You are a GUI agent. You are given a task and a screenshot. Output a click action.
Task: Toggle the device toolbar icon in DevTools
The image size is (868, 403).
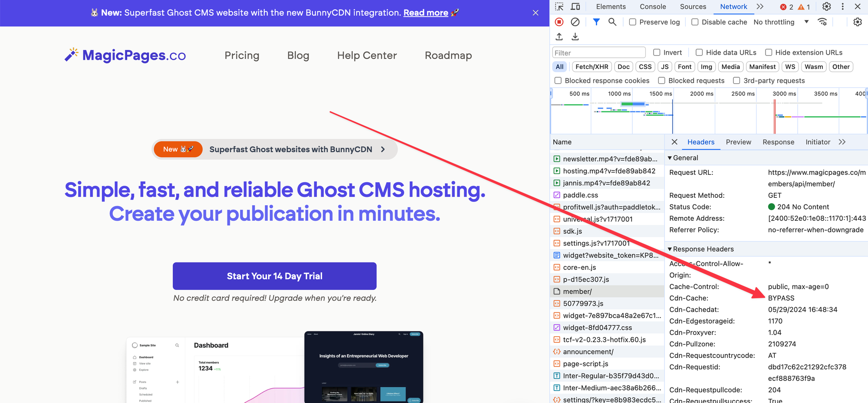[x=575, y=7]
